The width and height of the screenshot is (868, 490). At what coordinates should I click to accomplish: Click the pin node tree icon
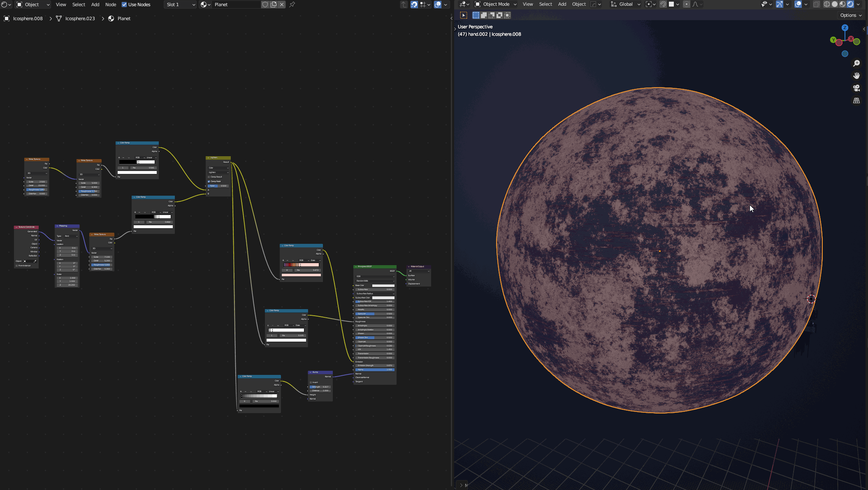click(x=292, y=5)
